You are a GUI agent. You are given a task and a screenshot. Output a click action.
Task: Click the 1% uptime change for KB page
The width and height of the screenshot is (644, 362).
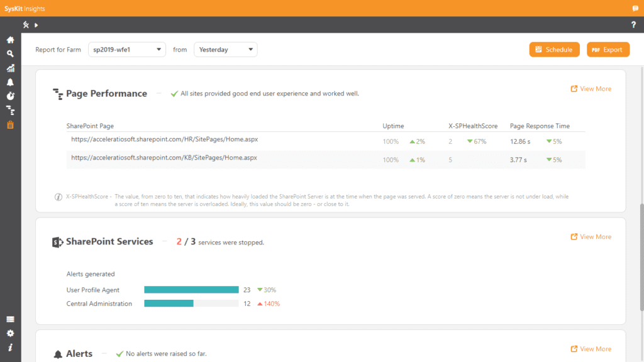tap(418, 160)
